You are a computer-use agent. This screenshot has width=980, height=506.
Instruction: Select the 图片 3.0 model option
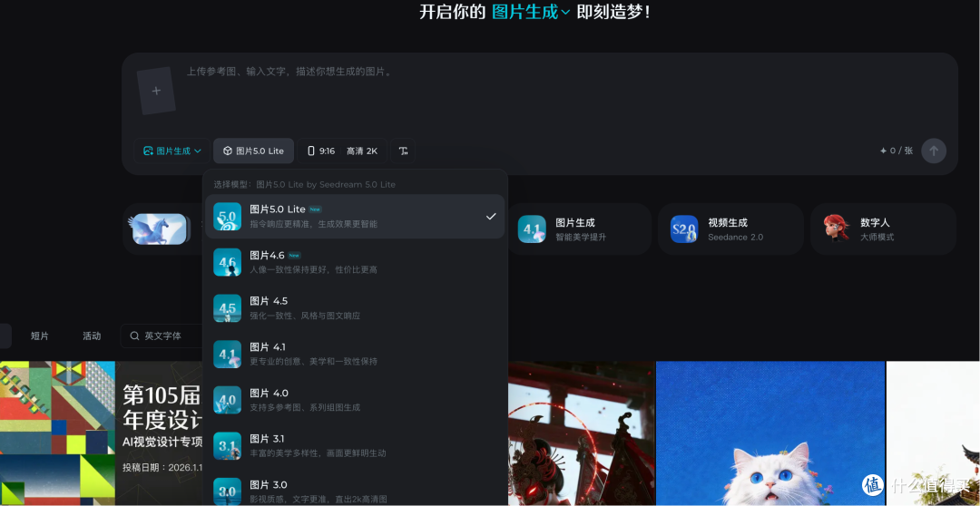tap(355, 491)
